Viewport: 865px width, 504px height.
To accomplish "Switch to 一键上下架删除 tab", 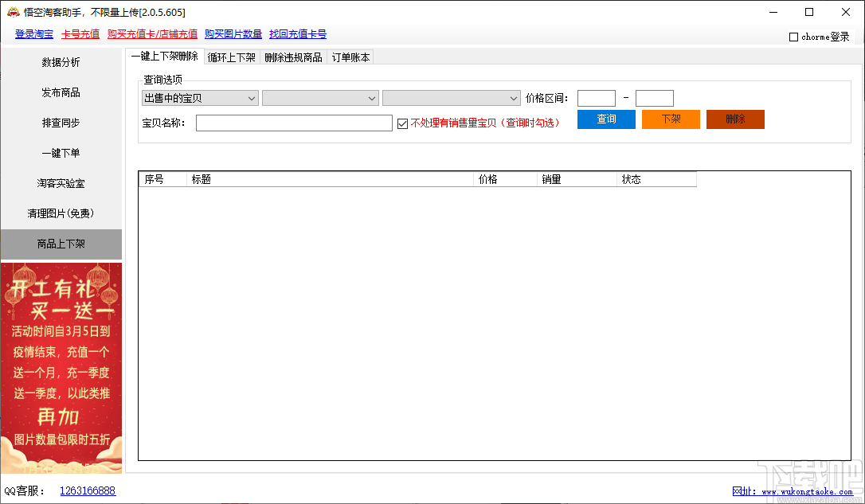I will pos(164,57).
